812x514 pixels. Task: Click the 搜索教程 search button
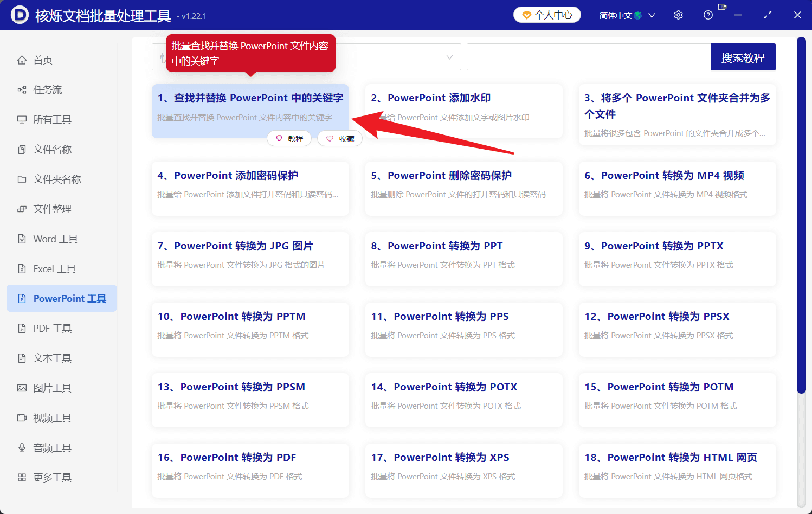(x=743, y=57)
